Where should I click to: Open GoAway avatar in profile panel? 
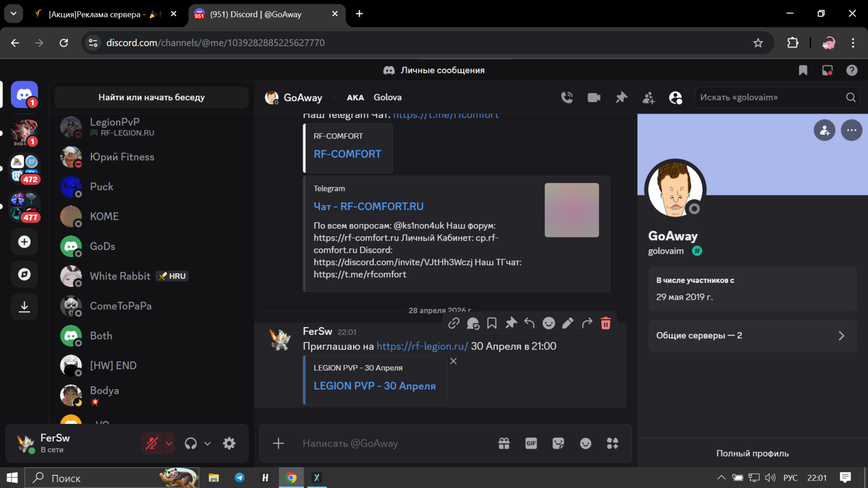coord(675,189)
